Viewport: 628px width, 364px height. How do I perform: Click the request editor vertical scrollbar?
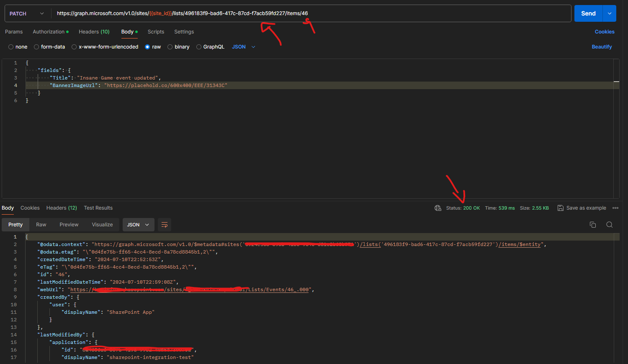click(616, 128)
